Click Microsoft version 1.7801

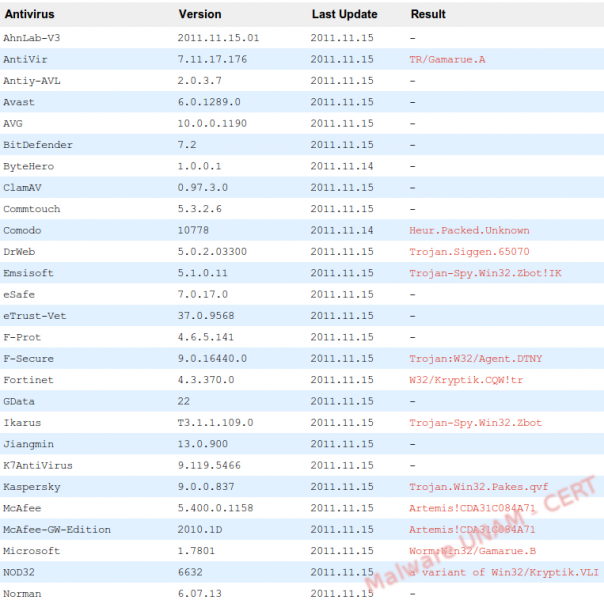[x=196, y=551]
